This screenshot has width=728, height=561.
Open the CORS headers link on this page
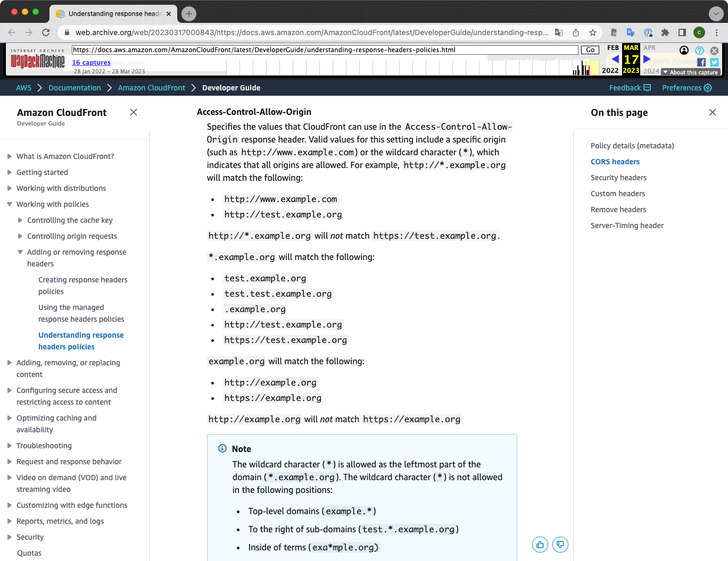pyautogui.click(x=615, y=162)
